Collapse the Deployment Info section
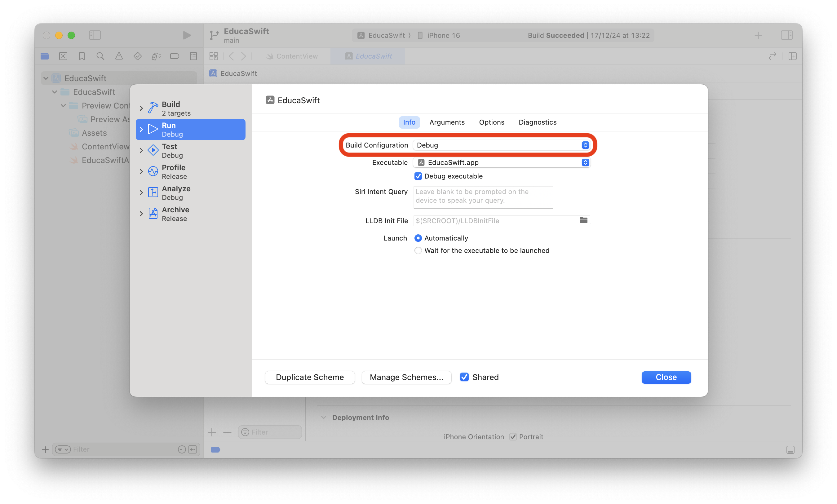Screen dimensions: 837x504 [323, 417]
